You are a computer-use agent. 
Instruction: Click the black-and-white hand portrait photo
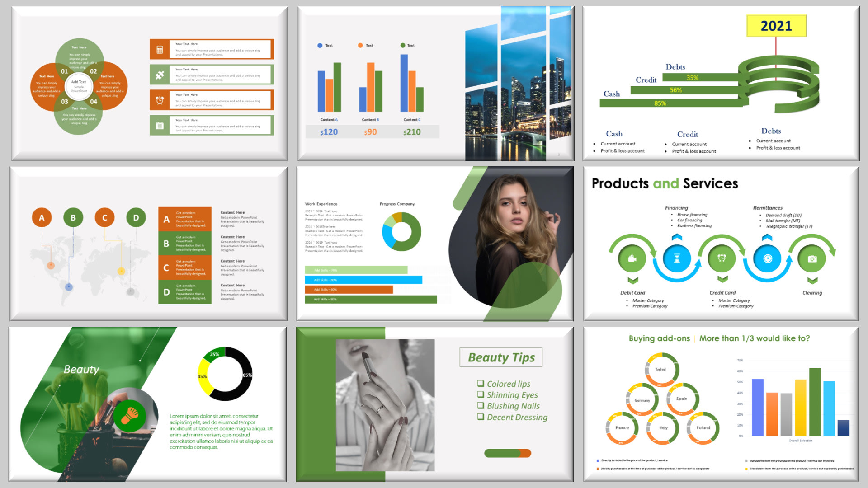385,405
